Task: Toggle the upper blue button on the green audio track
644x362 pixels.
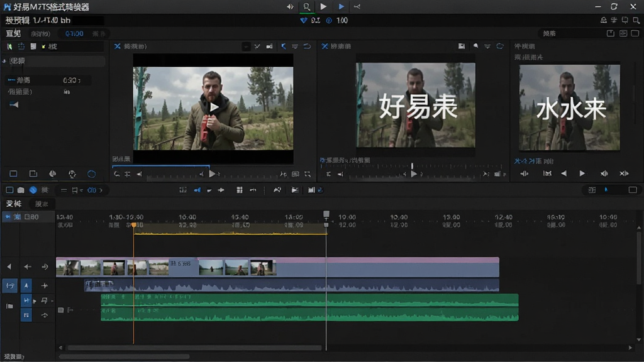Action: point(26,301)
